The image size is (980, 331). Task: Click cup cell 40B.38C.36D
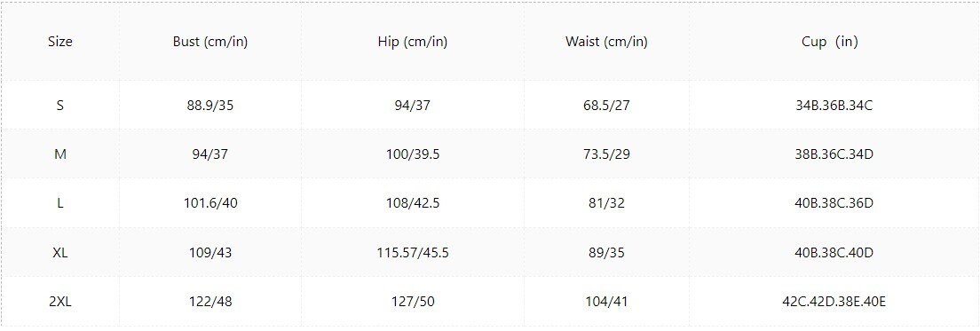834,203
